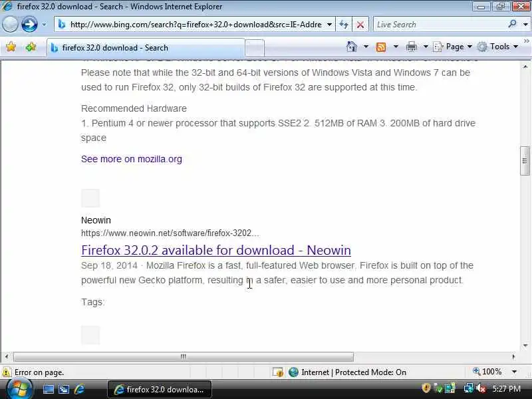Screen dimensions: 532x399
Task: Open the Tools menu
Action: pos(497,47)
